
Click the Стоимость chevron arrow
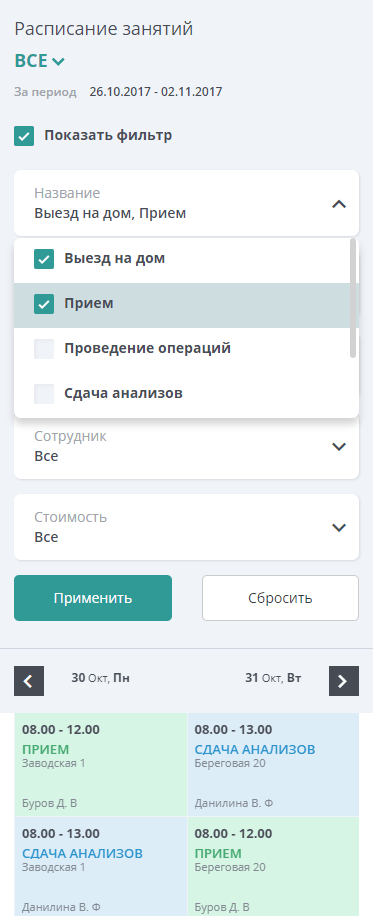pos(339,528)
